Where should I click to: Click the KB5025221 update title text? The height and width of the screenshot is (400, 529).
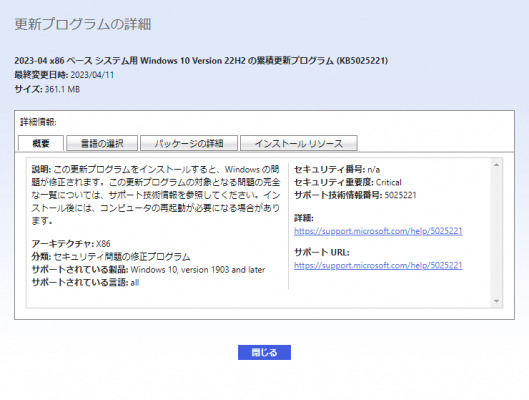(x=201, y=61)
